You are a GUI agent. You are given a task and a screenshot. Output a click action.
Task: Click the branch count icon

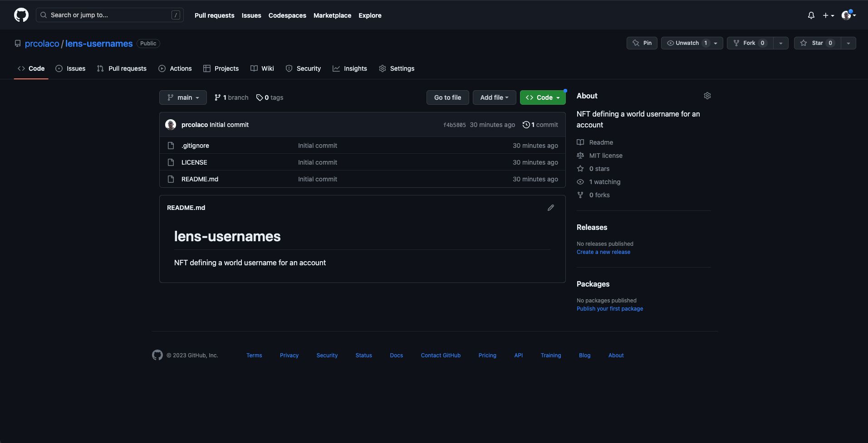click(218, 97)
